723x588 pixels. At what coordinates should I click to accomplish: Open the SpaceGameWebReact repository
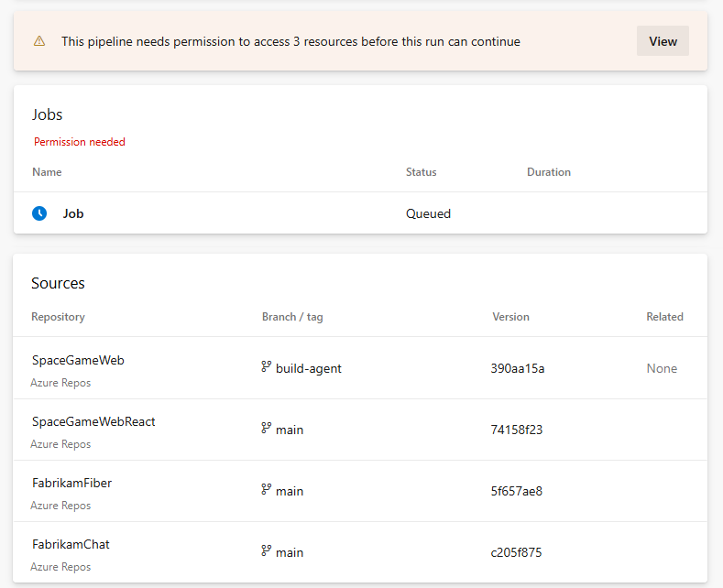(x=93, y=421)
